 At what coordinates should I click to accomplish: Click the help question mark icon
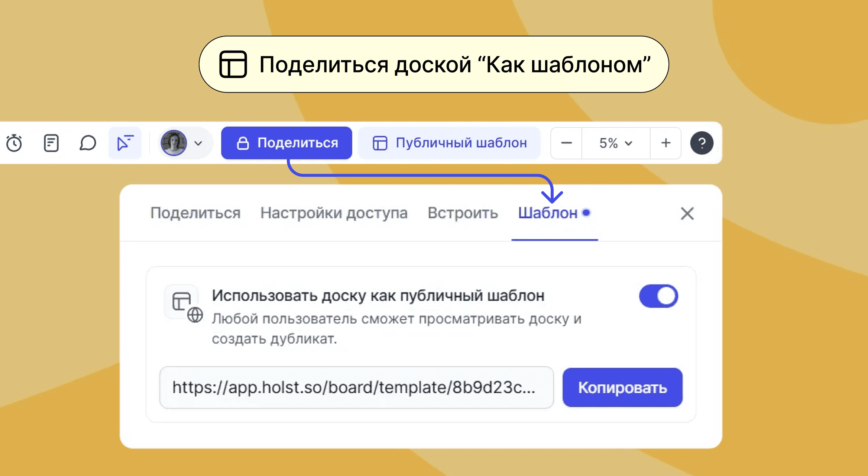[x=701, y=143]
